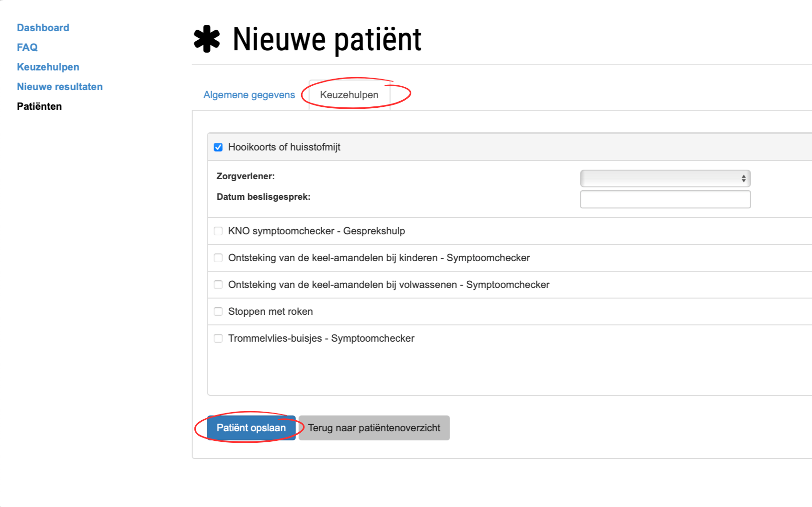Screen dimensions: 812x507
Task: Click Terug naar patiëntenoverzicht
Action: tap(374, 427)
